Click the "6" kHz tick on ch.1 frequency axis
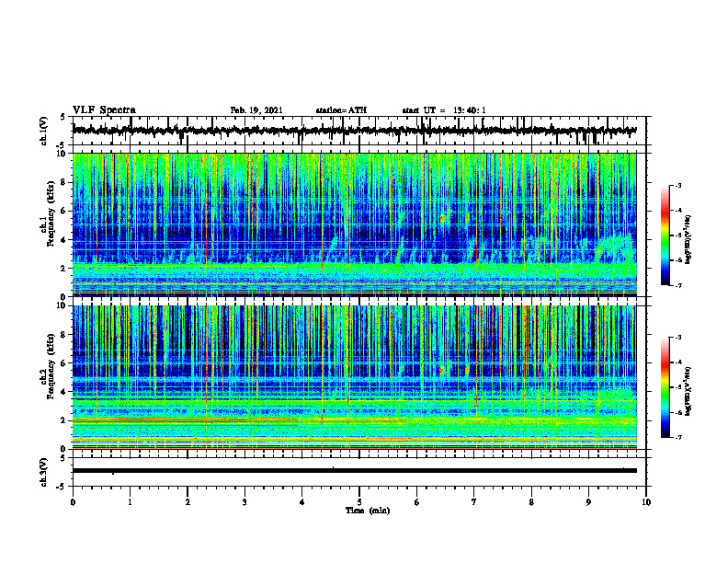The width and height of the screenshot is (728, 563). [64, 212]
